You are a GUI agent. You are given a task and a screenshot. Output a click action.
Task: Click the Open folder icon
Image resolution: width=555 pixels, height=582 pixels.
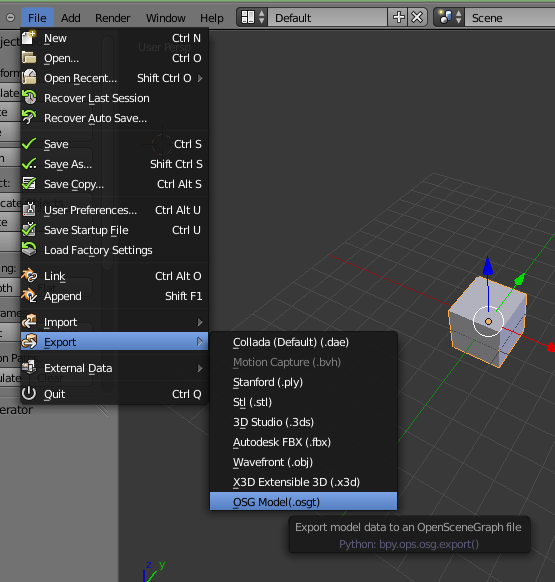29,58
